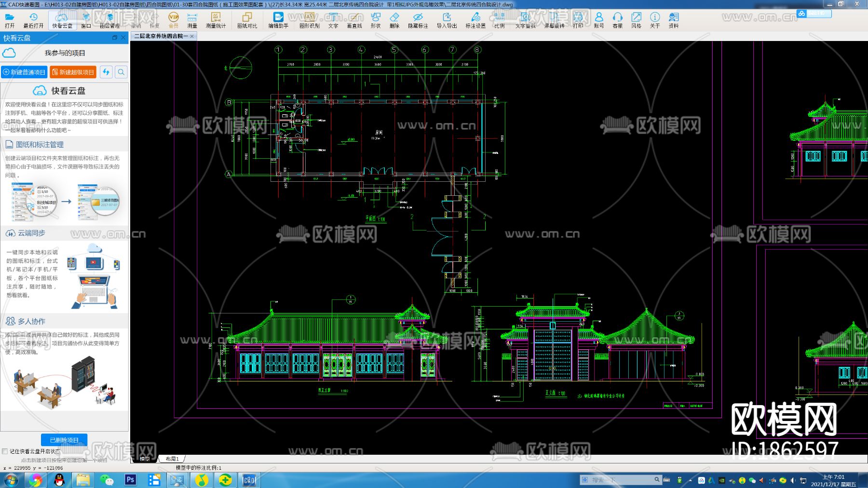The width and height of the screenshot is (868, 488).
Task: Select the 二层北京传统四合院 drawing tab
Action: coord(161,36)
